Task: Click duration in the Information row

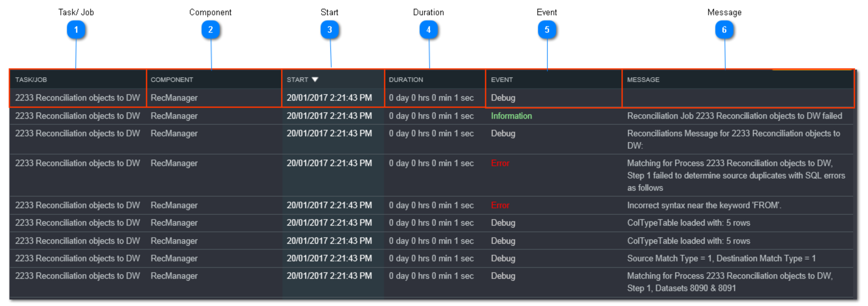Action: point(431,116)
